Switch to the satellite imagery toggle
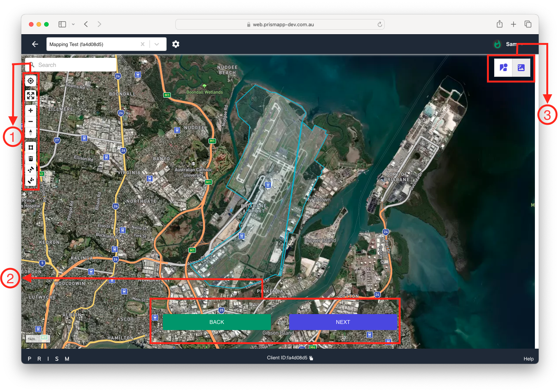The width and height of the screenshot is (560, 392). tap(521, 68)
